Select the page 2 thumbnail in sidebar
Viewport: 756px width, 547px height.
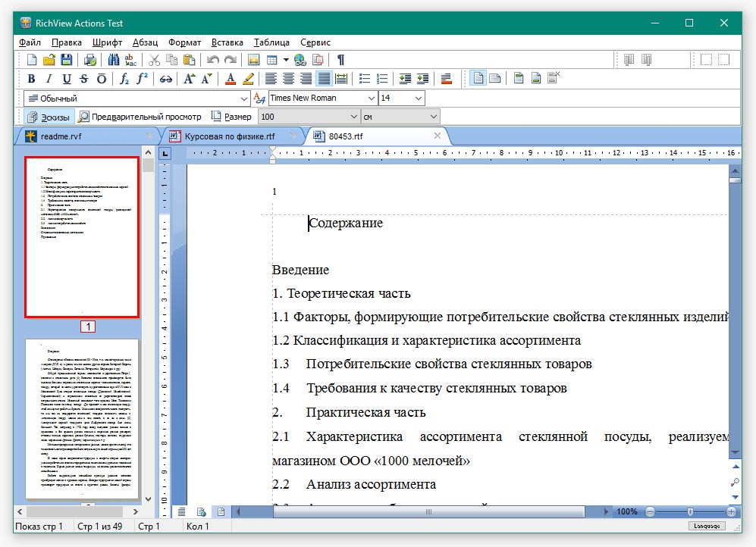[82, 419]
